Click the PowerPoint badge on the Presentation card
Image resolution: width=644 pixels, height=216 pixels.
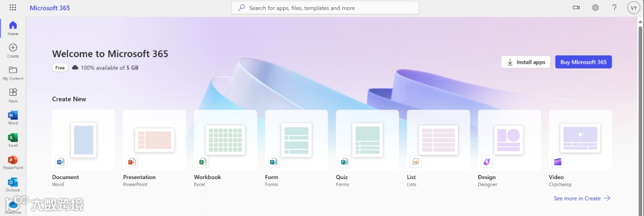[131, 162]
